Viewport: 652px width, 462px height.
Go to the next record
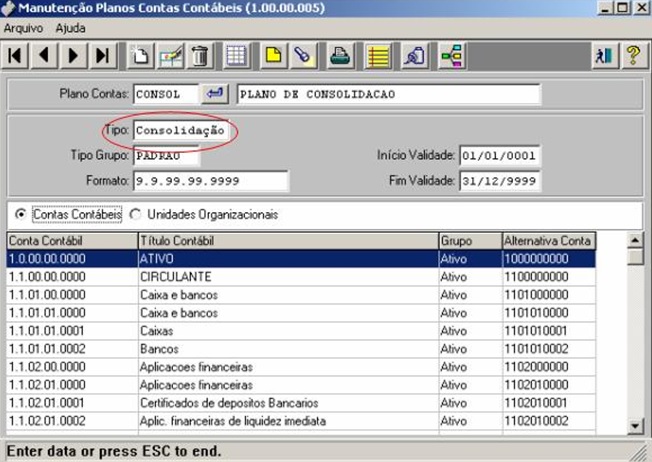(73, 55)
